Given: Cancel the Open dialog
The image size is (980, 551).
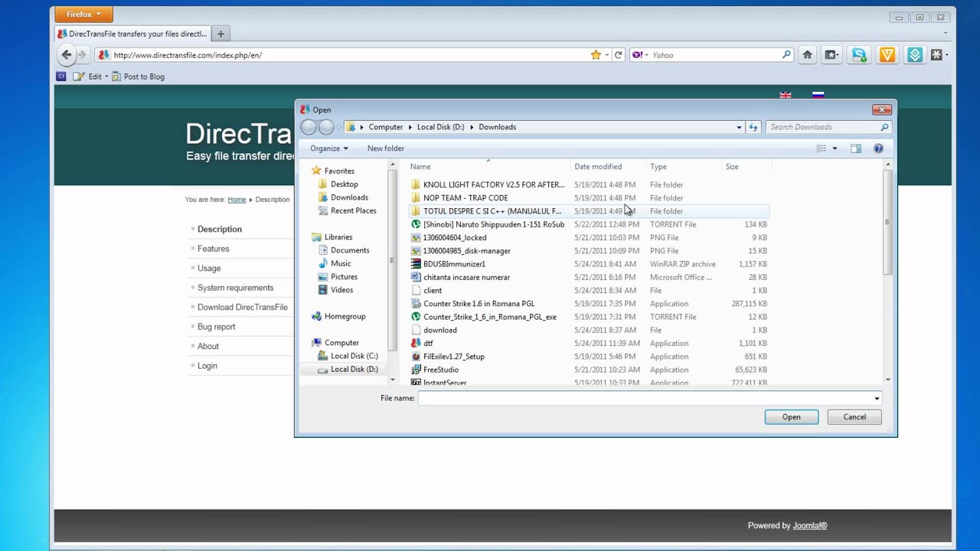Looking at the screenshot, I should 854,417.
